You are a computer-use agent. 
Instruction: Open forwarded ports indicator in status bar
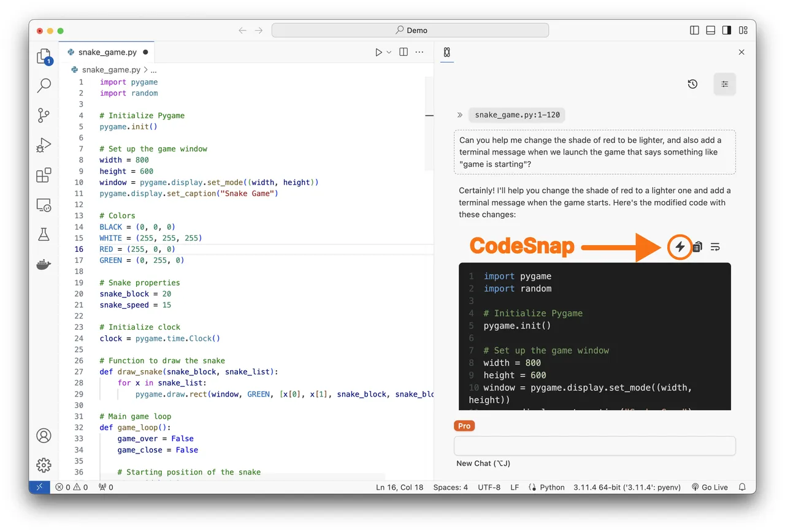pyautogui.click(x=106, y=487)
